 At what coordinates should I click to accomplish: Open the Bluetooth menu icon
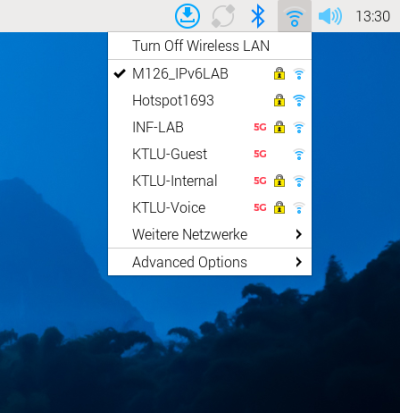click(x=258, y=16)
